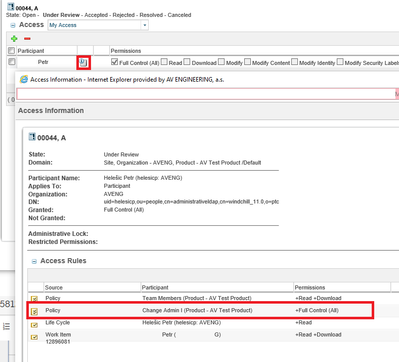
Task: Select Change Admin I (Product - AV Test Product) cell
Action: [197, 310]
